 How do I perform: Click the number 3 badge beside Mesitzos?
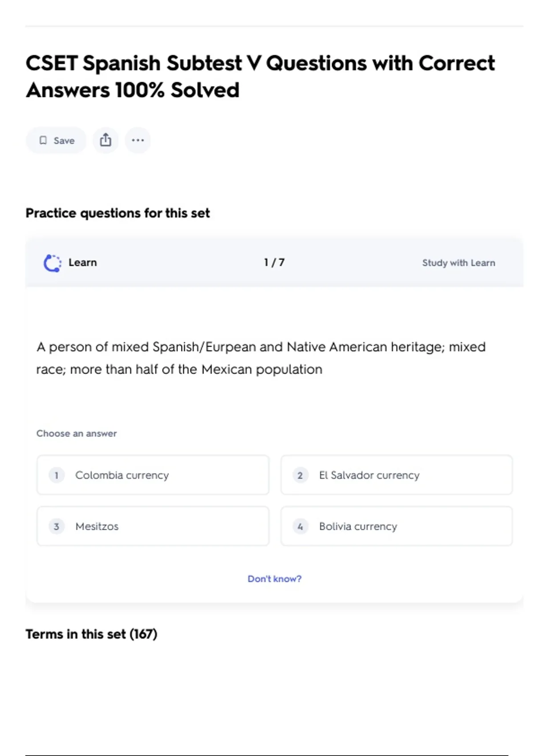click(57, 527)
